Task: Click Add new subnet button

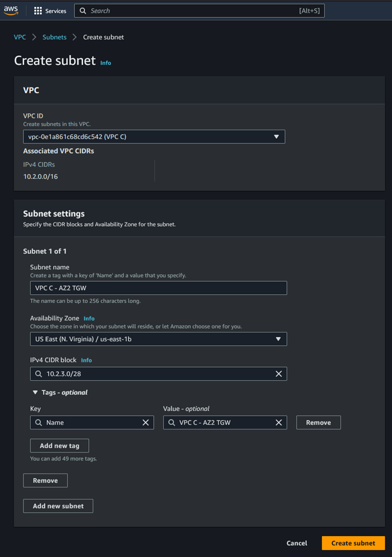Action: click(x=58, y=506)
